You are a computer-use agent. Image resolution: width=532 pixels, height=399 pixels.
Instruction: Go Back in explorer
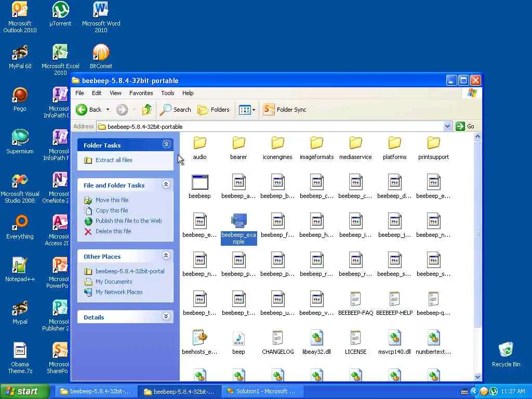click(x=89, y=110)
